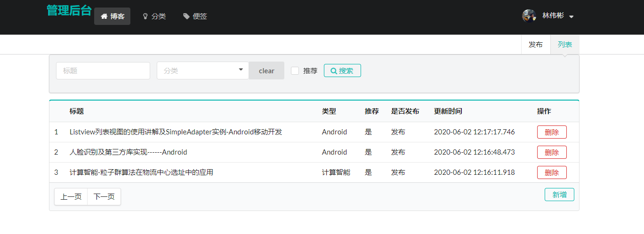Click the title "Listview列表视图的使用讲解及SimpleAdapter实例-Android移动开发"
644x234 pixels.
coord(176,132)
